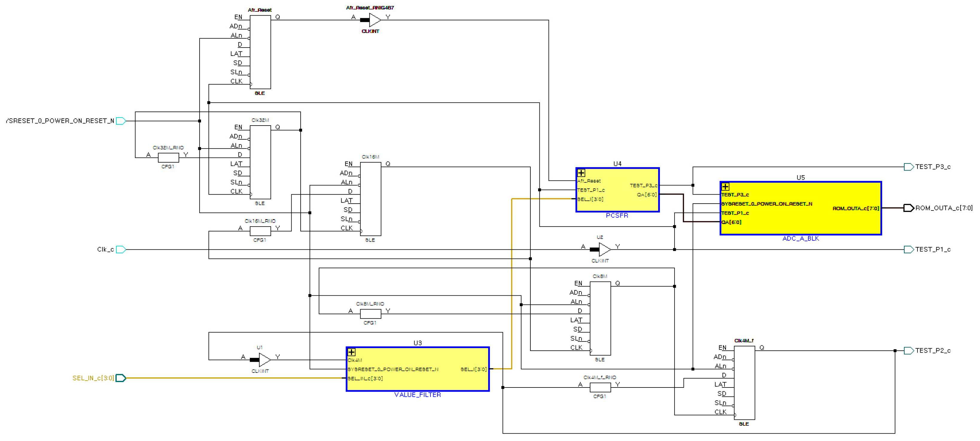980x441 pixels.
Task: Click the Clk16M_RNO CFG1 gate
Action: [x=260, y=231]
